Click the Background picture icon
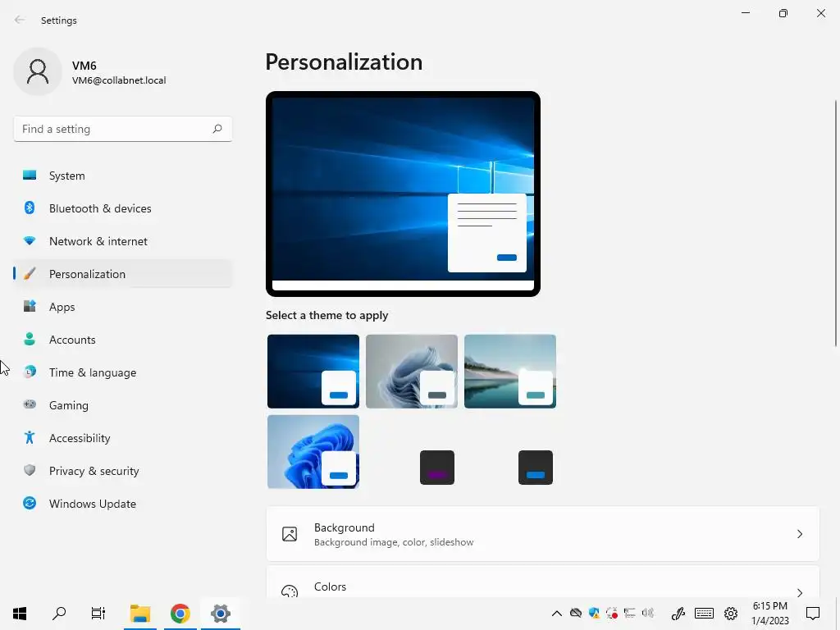 pyautogui.click(x=290, y=534)
